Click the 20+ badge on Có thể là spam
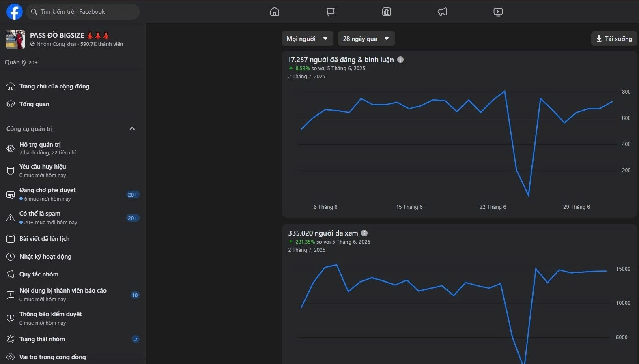The width and height of the screenshot is (639, 364). (132, 218)
